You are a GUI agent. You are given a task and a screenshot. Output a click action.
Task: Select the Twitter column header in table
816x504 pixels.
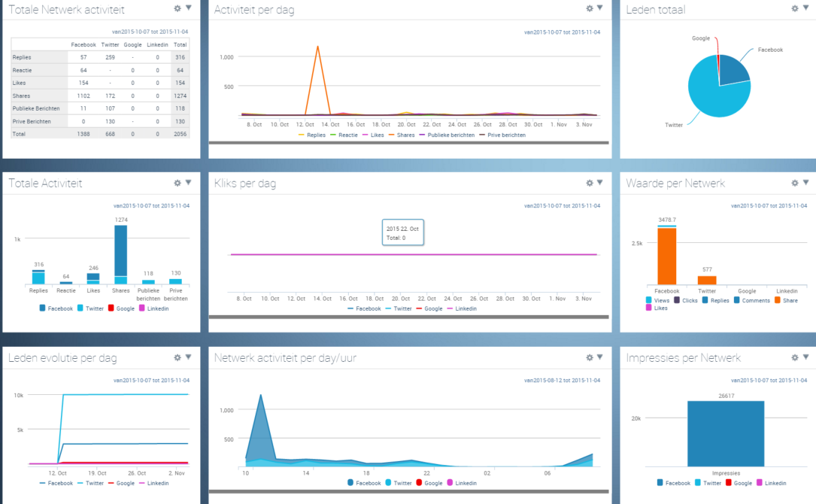(110, 44)
